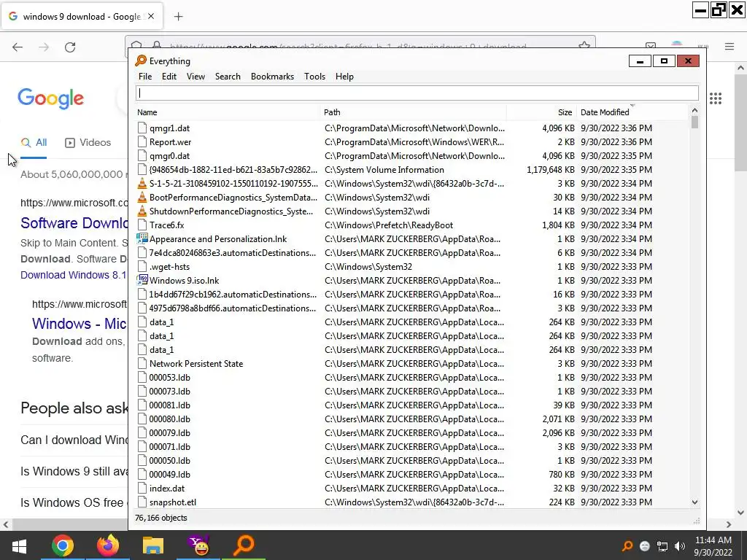Open the Download Windows 8.1 sublink

point(74,275)
